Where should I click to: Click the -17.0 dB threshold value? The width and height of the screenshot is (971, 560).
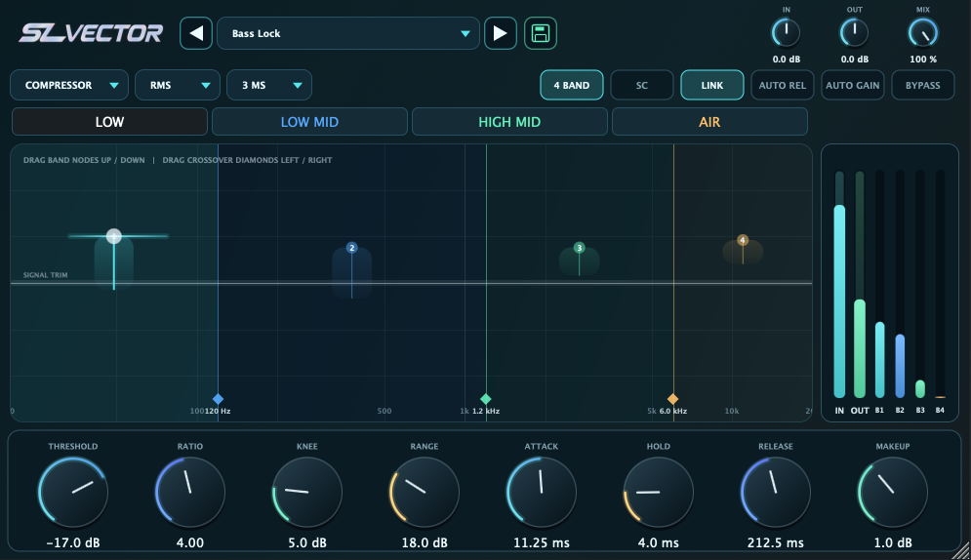[73, 542]
